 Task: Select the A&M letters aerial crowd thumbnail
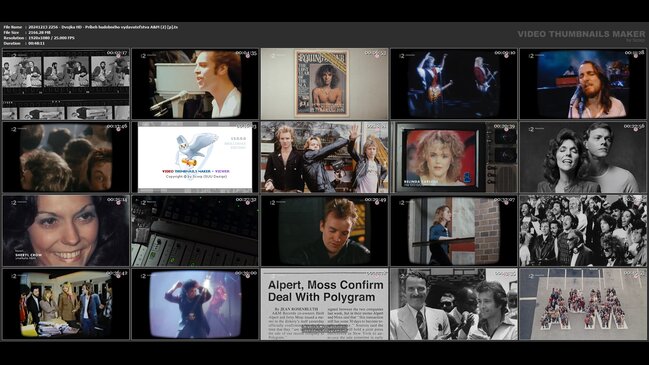point(583,304)
